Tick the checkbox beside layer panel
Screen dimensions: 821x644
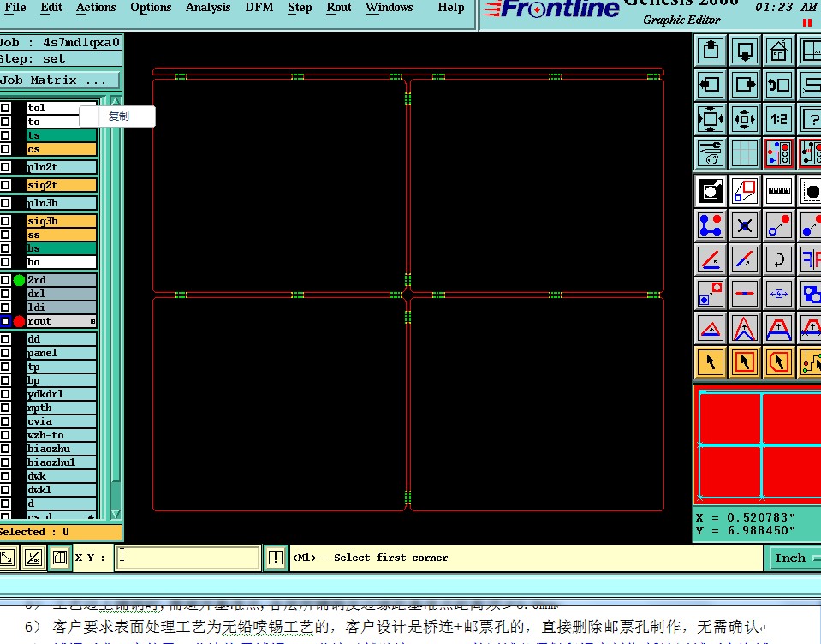[x=5, y=353]
